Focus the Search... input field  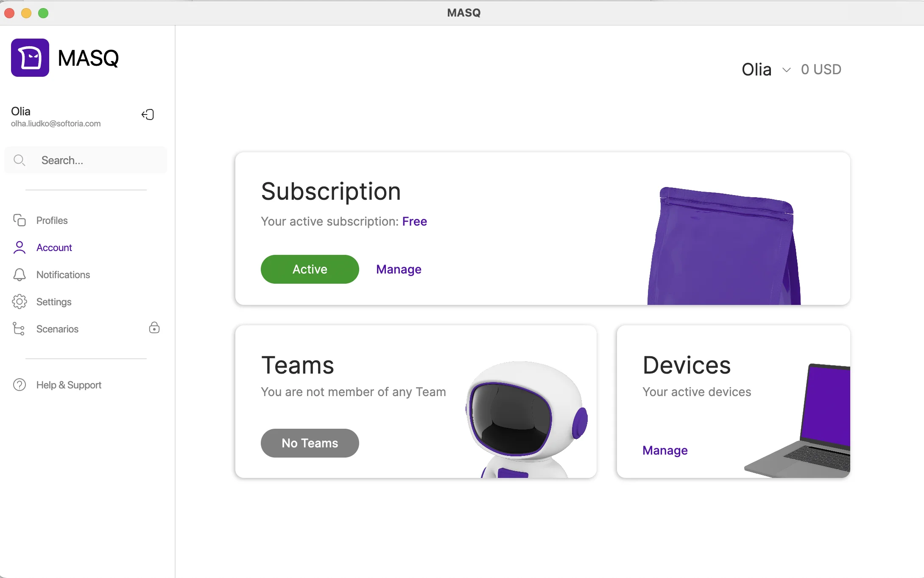click(x=86, y=160)
